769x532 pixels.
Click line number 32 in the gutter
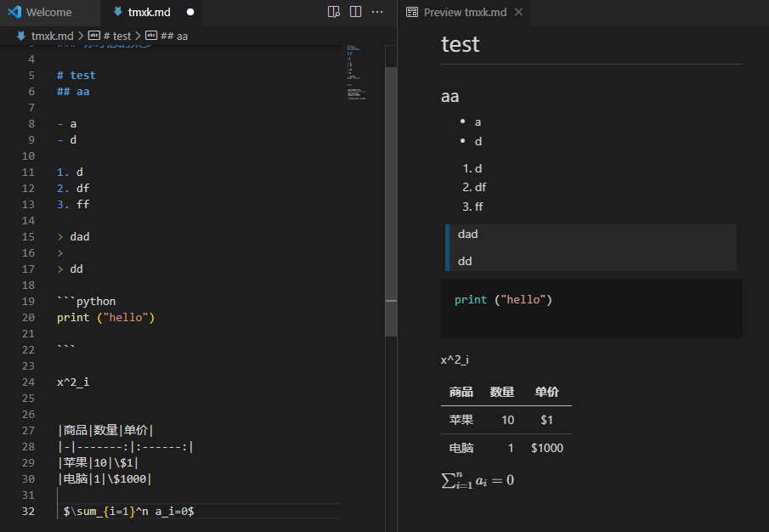click(x=28, y=511)
